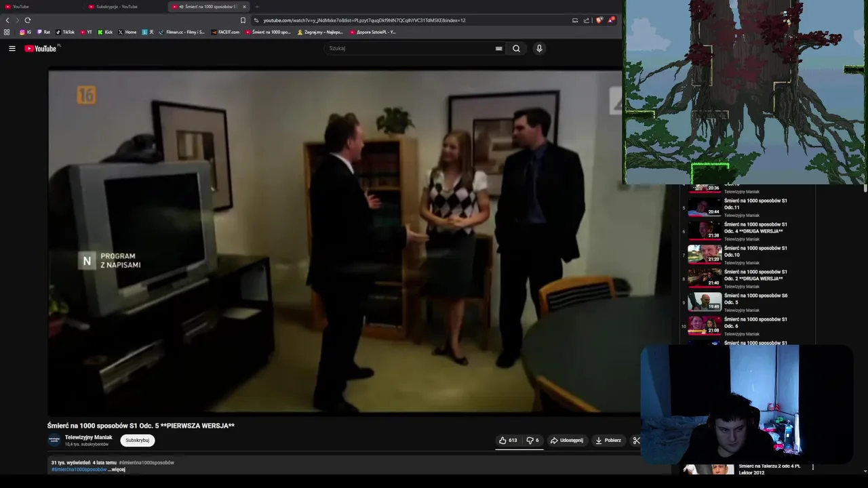Open the on-screen keyboard icon in search box

click(x=498, y=48)
